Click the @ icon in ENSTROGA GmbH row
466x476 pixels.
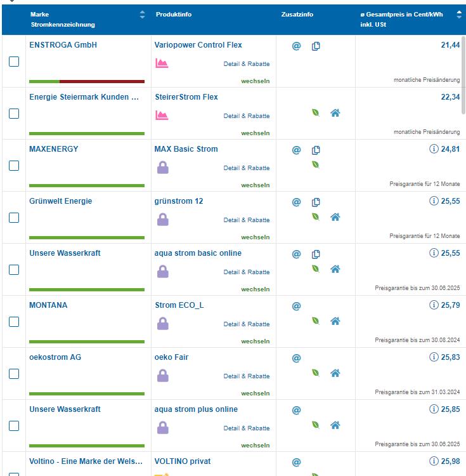(x=296, y=46)
